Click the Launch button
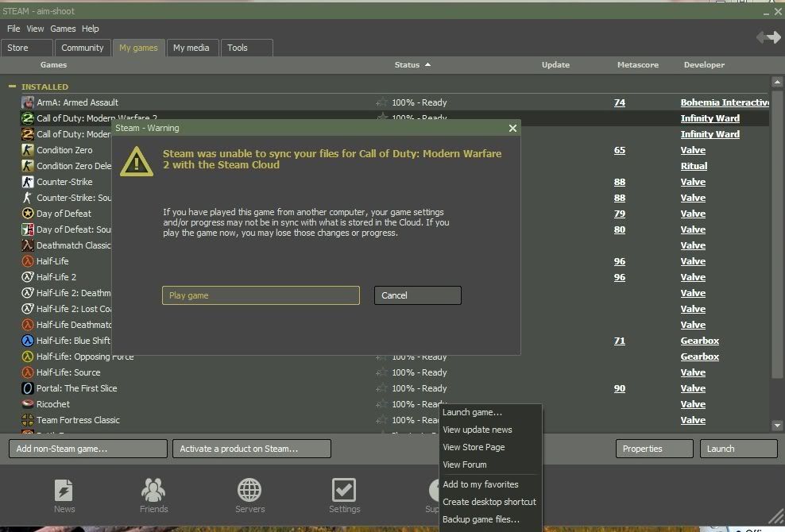The image size is (785, 532). 738,449
